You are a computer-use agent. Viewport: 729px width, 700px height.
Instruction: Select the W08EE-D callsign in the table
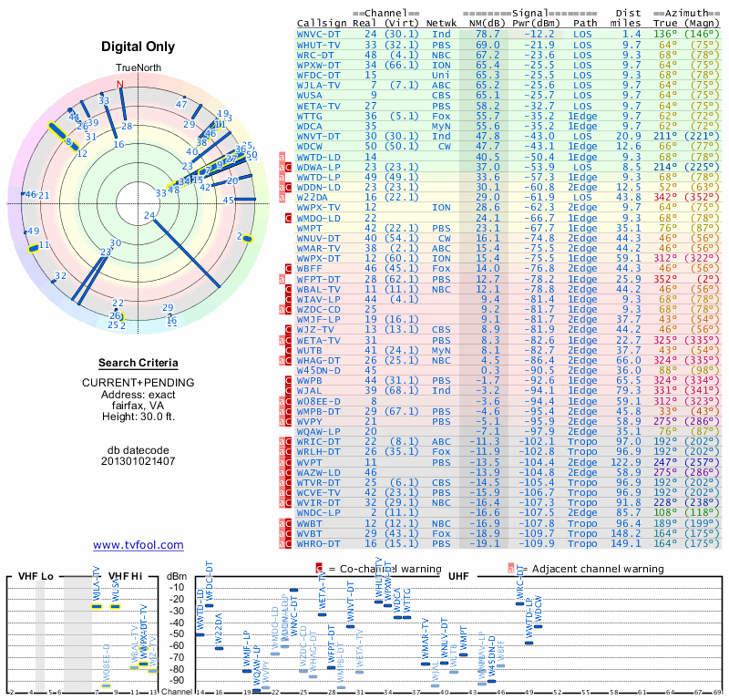point(318,401)
